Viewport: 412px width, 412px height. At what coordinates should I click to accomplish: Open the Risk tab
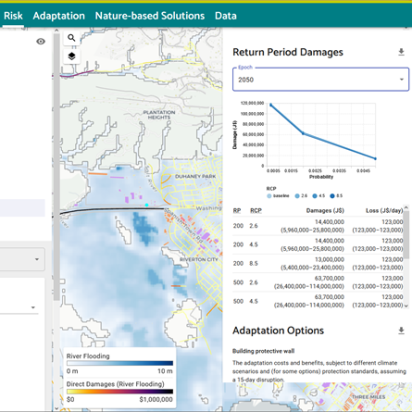(x=13, y=16)
